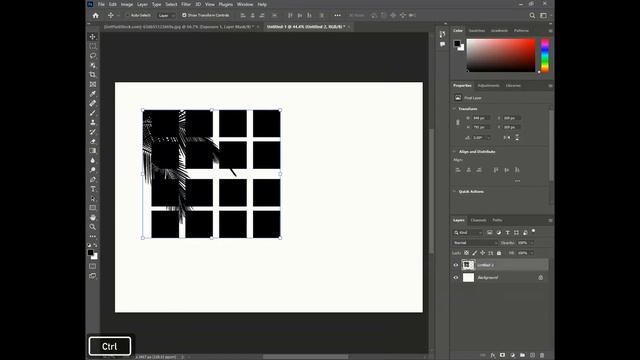The image size is (640, 360).
Task: Add a layer mask from Layers footer
Action: pos(502,356)
